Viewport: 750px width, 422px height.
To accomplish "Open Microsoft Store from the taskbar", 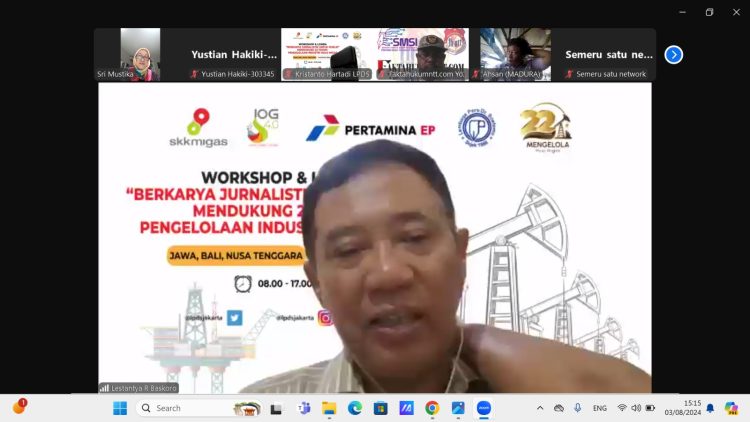I will 381,408.
